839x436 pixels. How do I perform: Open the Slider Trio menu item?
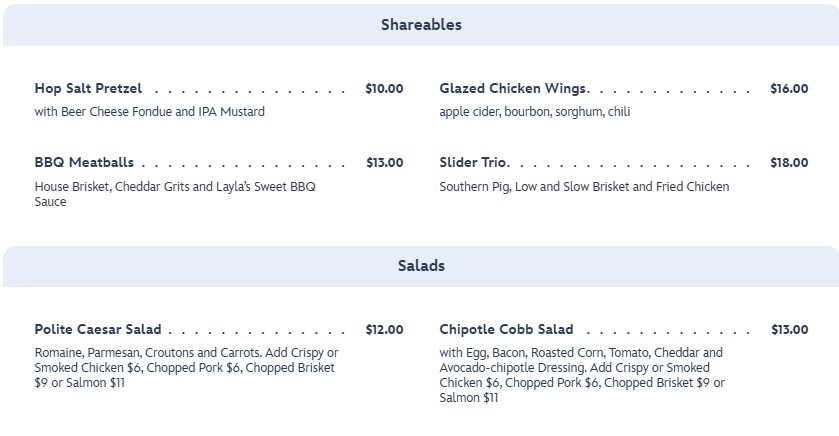coord(474,163)
